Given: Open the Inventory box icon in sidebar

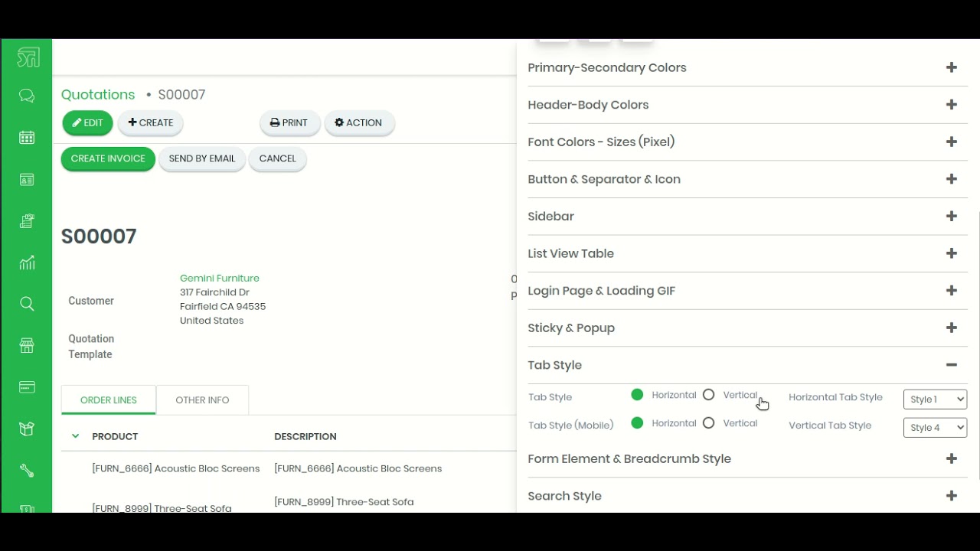Looking at the screenshot, I should [27, 429].
